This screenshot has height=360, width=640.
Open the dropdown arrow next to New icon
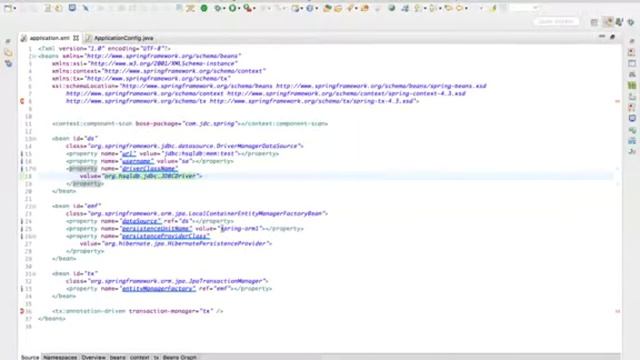point(14,8)
